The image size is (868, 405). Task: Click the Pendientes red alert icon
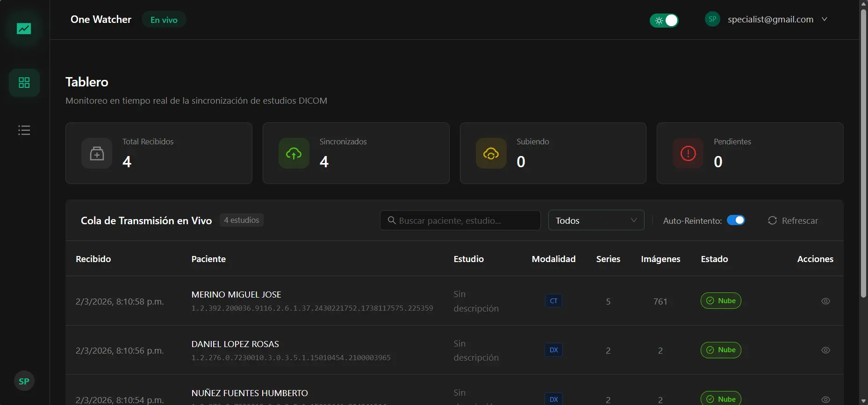pos(688,153)
